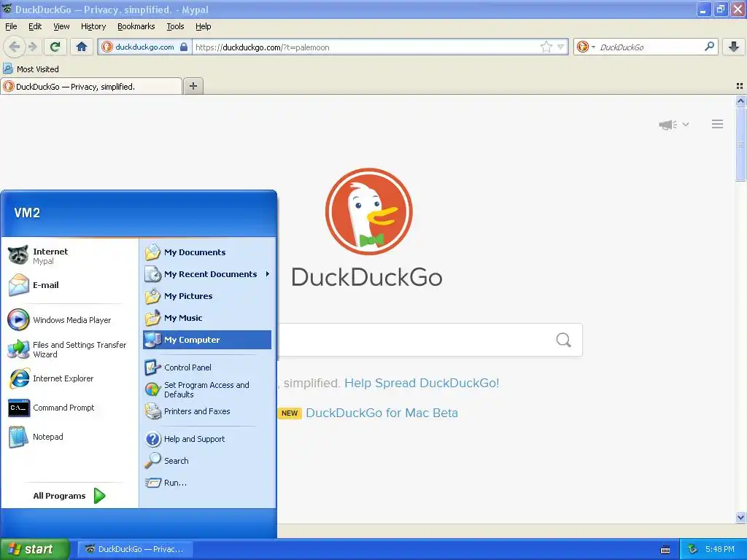Image resolution: width=747 pixels, height=560 pixels.
Task: Open Help and Support
Action: click(x=206, y=438)
